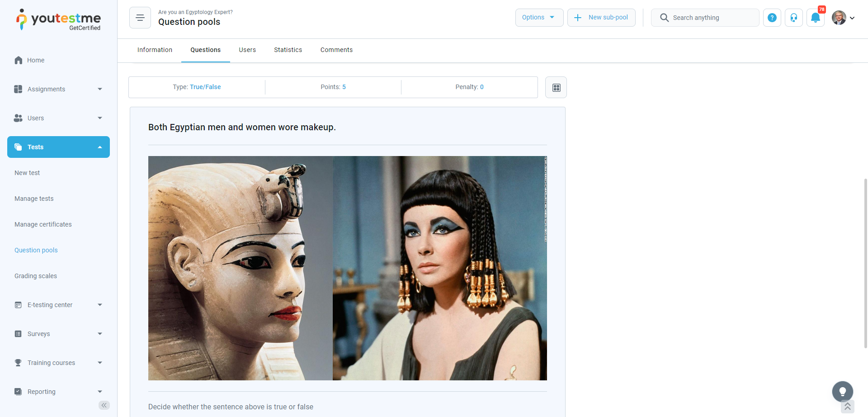This screenshot has width=868, height=417.
Task: Open the Options dropdown
Action: (x=539, y=18)
